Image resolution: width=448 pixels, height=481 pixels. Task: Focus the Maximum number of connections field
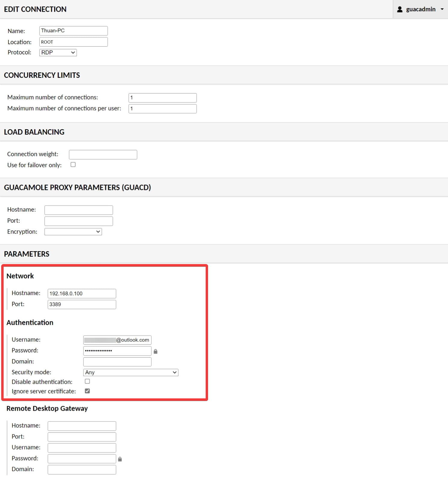pyautogui.click(x=162, y=98)
